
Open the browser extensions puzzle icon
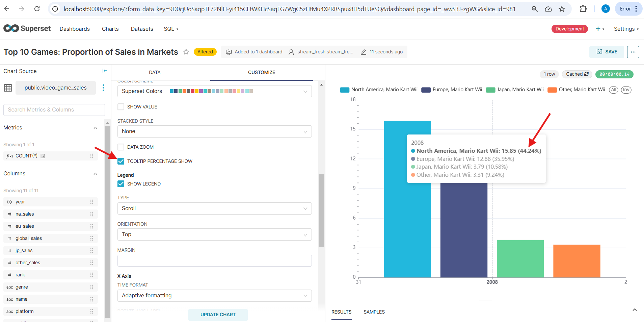click(583, 9)
